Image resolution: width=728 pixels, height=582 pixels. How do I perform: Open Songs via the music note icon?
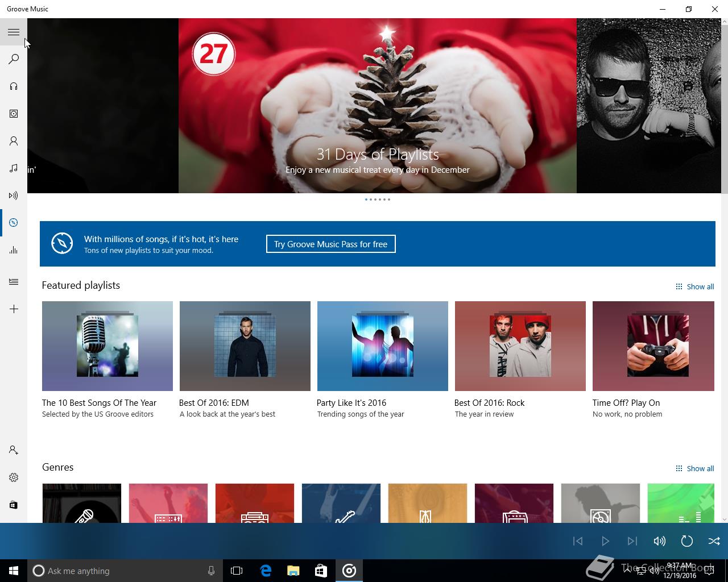(14, 168)
